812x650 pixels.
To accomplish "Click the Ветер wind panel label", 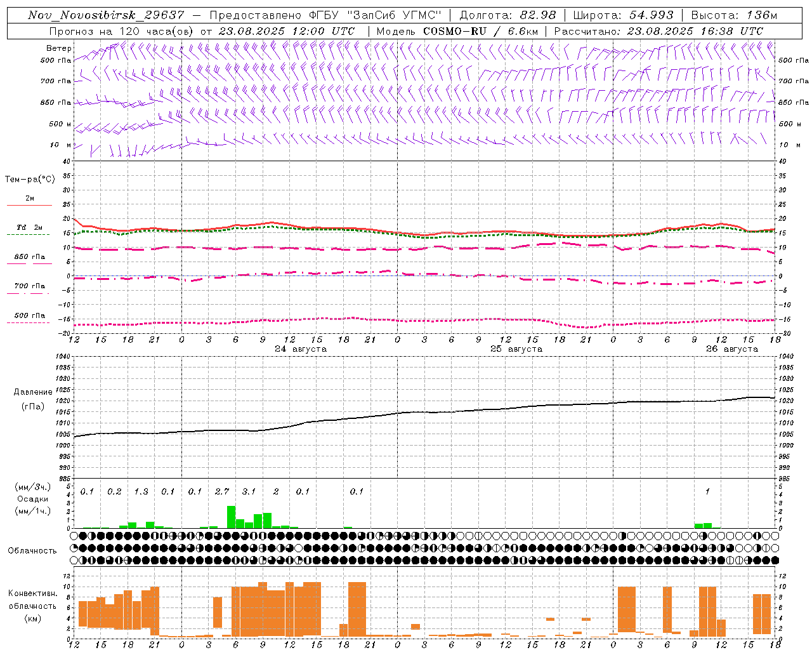I will 59,48.
